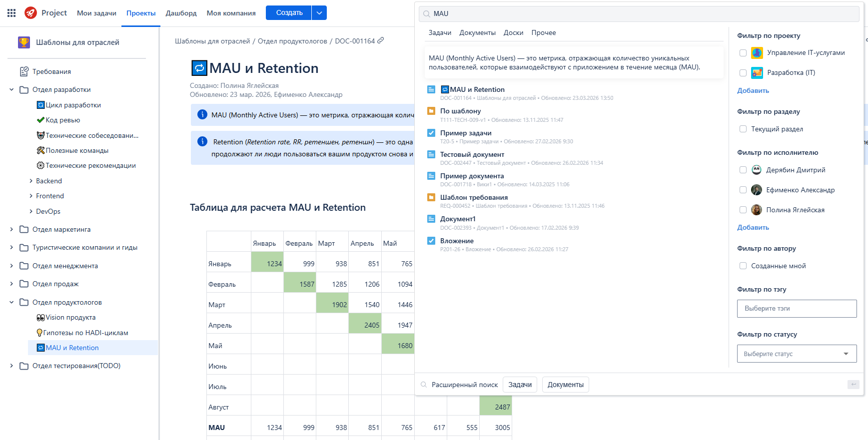
Task: Copy link icon next to DOC-001164
Action: pyautogui.click(x=381, y=40)
